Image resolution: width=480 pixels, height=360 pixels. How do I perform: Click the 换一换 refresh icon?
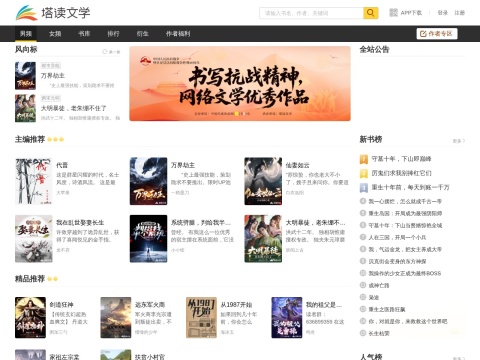pyautogui.click(x=105, y=52)
